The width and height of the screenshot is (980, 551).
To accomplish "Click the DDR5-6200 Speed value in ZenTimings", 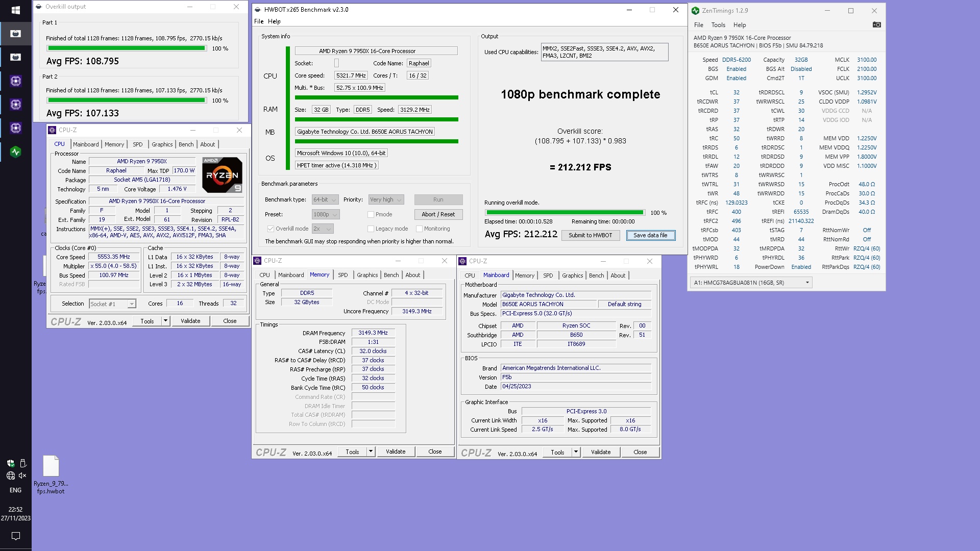I will [x=737, y=60].
